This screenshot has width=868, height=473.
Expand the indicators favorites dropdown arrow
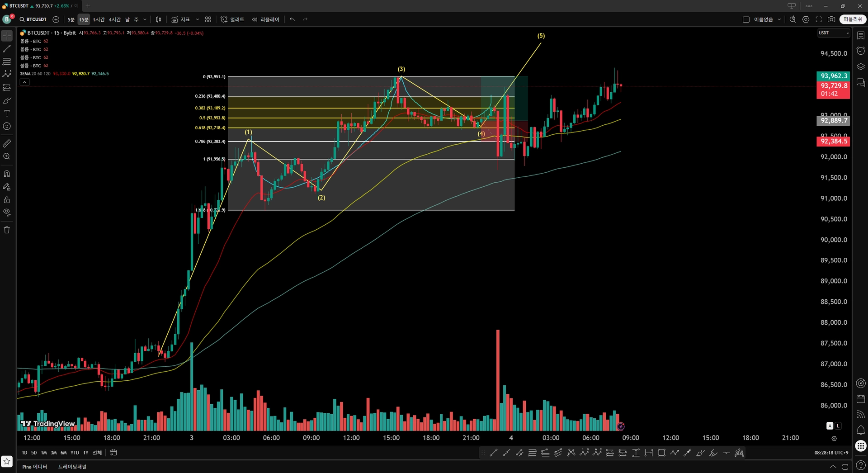pyautogui.click(x=198, y=19)
